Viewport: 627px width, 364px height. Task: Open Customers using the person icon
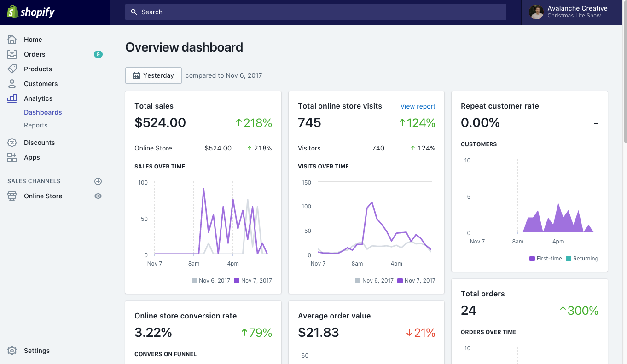12,84
